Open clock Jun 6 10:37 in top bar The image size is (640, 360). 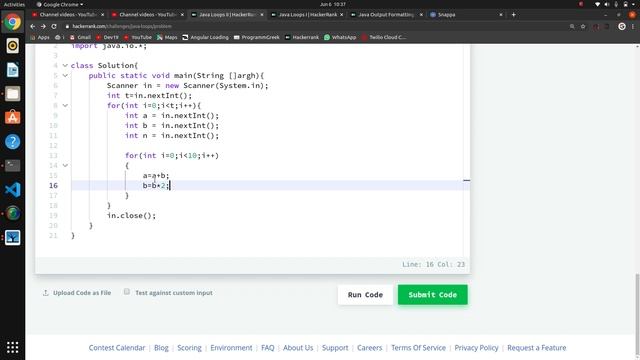pos(333,4)
